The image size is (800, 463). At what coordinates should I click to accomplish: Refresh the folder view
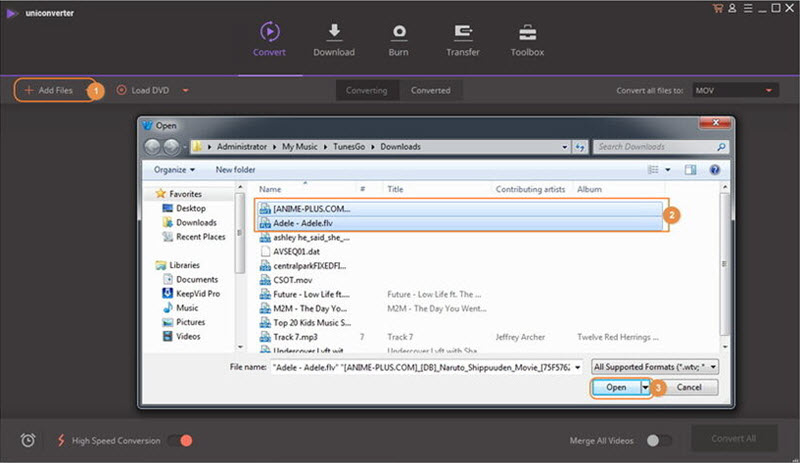[580, 147]
